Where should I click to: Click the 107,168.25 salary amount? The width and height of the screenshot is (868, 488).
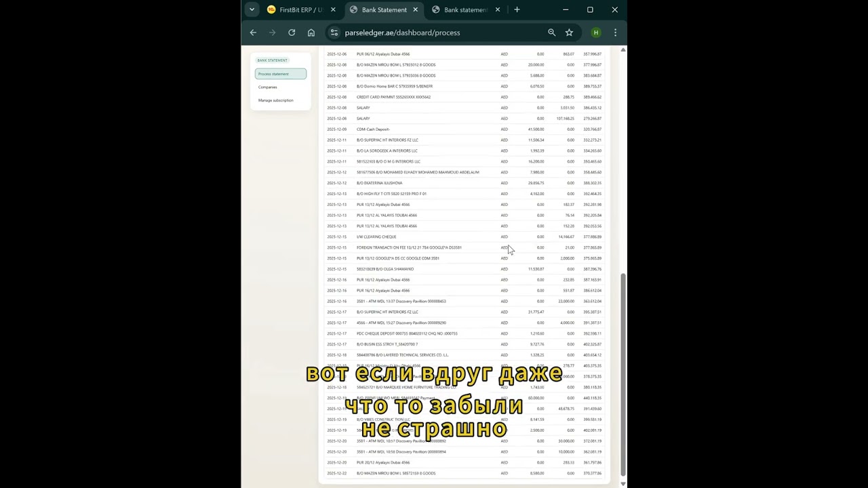[565, 119]
